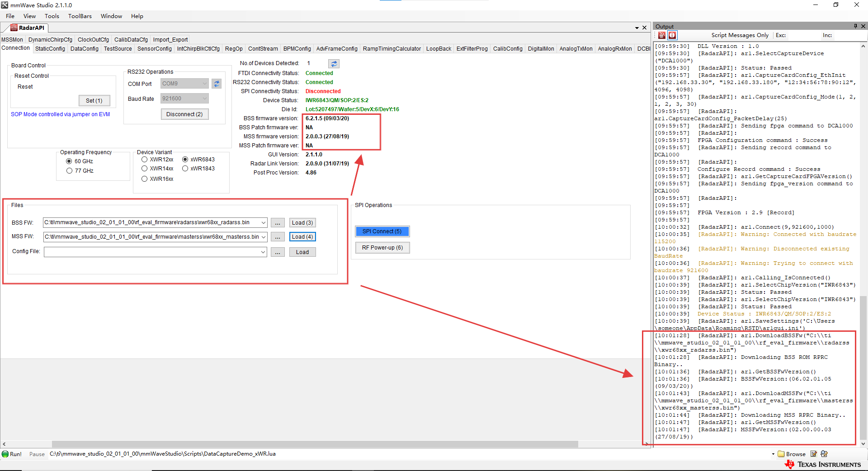Refresh the COM port list
The width and height of the screenshot is (868, 471).
click(217, 84)
